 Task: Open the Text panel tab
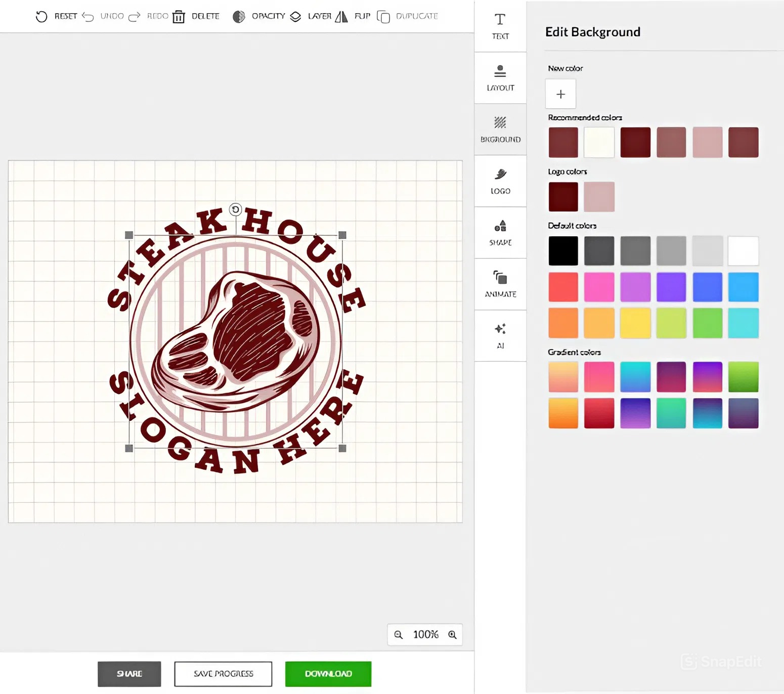(500, 26)
